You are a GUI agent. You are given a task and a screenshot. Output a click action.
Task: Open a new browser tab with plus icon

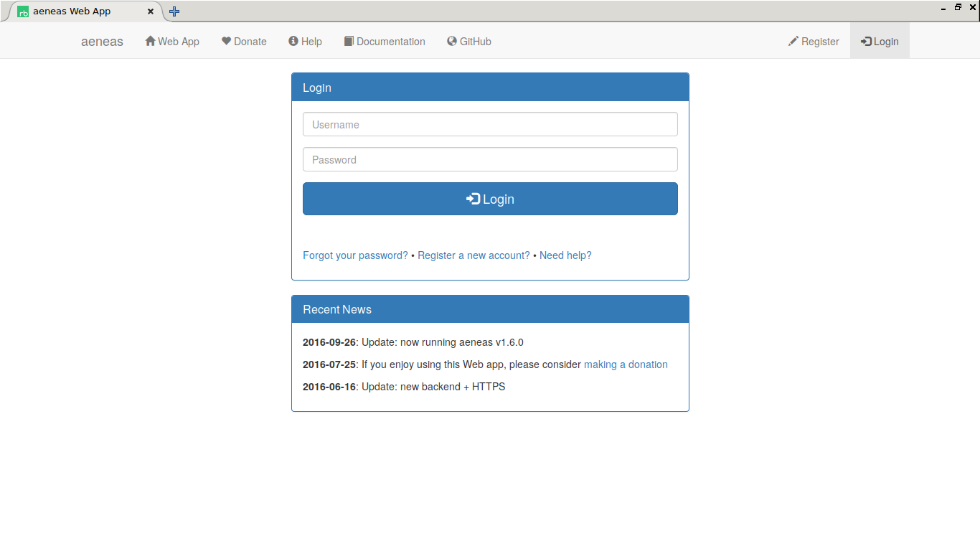tap(174, 11)
